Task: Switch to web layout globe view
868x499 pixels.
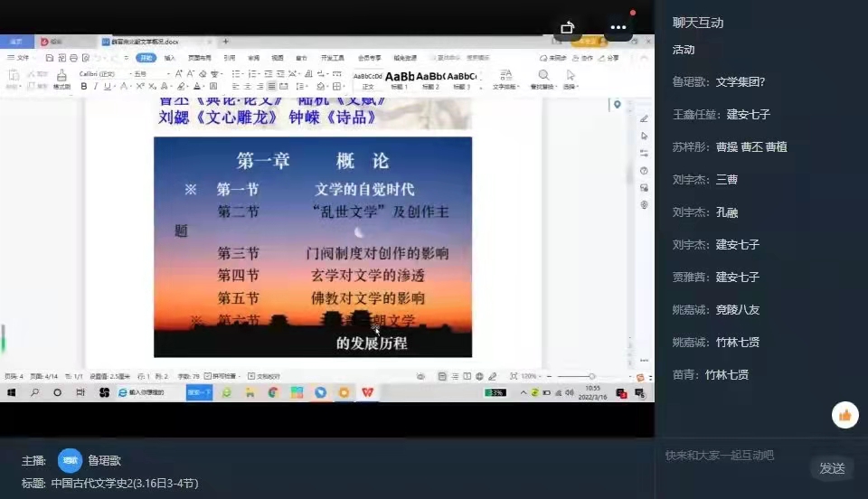Action: pyautogui.click(x=479, y=376)
